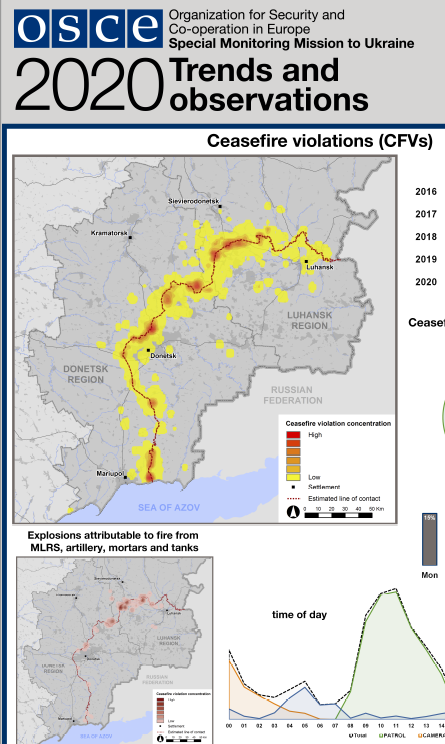The height and width of the screenshot is (744, 445).
Task: Click the north arrow icon in the main map legend
Action: [x=293, y=512]
